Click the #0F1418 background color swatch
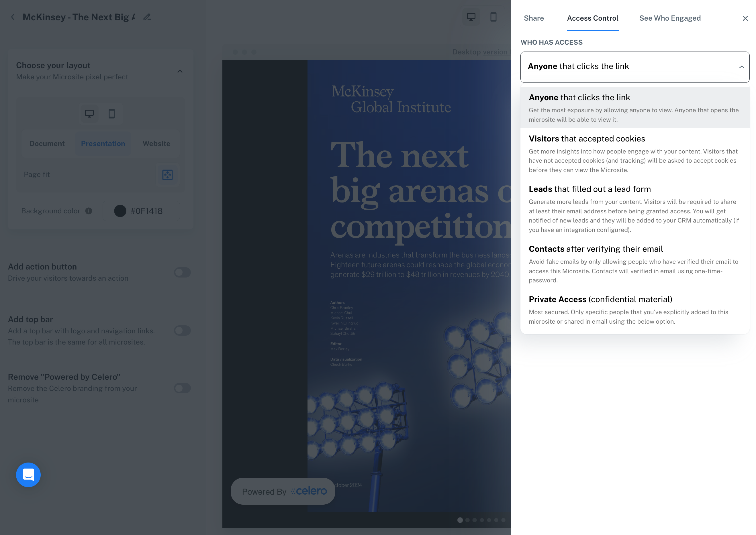The width and height of the screenshot is (756, 535). (120, 211)
